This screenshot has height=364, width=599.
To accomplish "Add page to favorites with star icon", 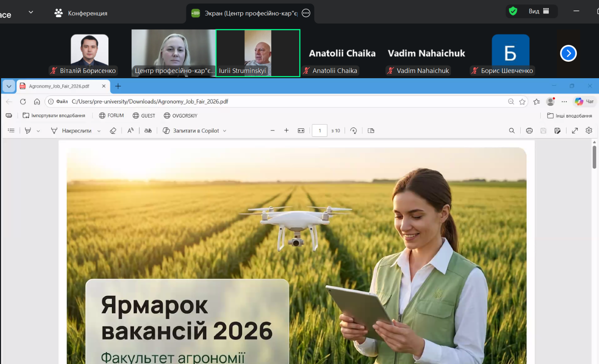I will pyautogui.click(x=522, y=102).
